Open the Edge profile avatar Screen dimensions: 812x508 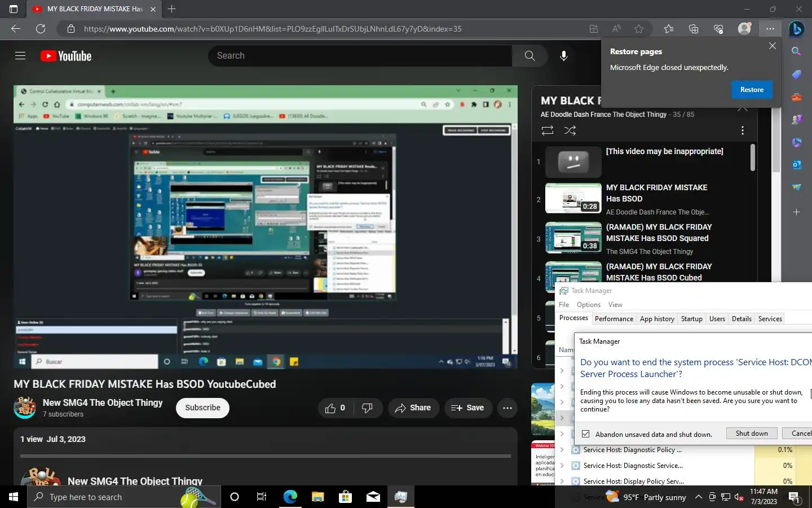click(744, 29)
